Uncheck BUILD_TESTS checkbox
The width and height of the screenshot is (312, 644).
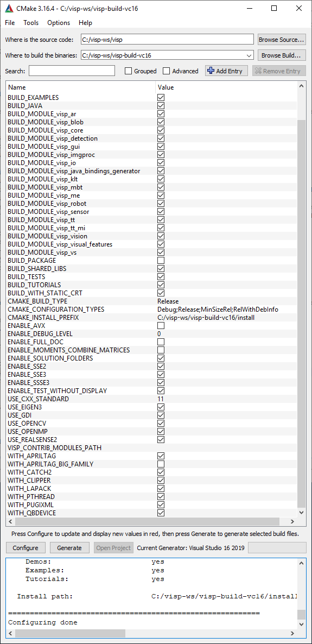pyautogui.click(x=161, y=277)
